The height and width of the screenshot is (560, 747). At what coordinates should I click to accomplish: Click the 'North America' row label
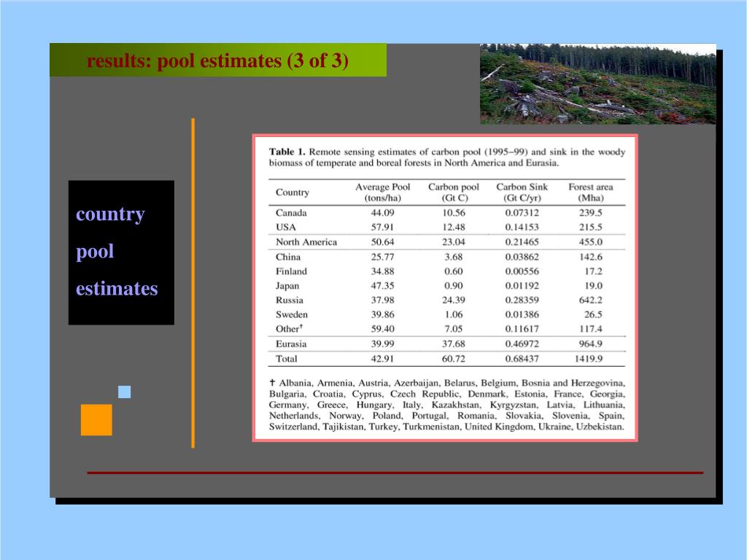306,242
